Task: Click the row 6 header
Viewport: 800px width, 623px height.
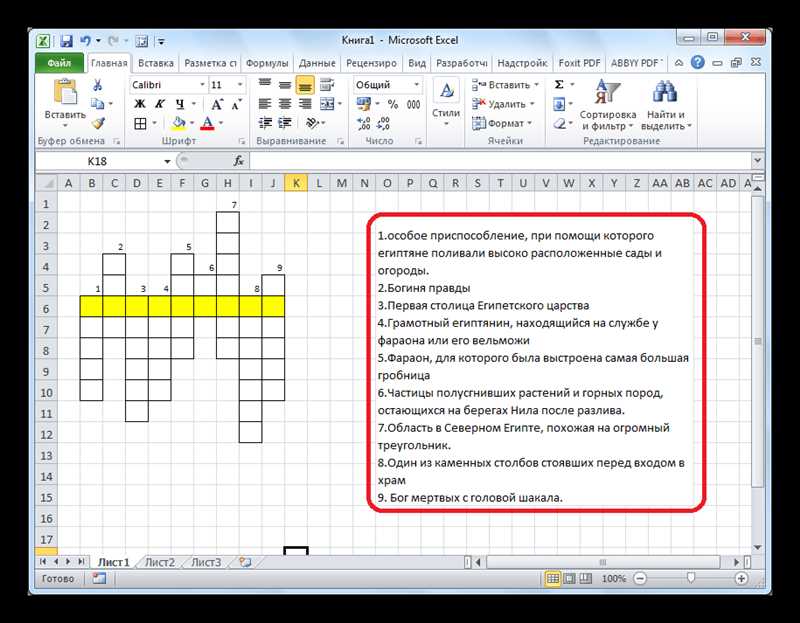Action: [46, 309]
